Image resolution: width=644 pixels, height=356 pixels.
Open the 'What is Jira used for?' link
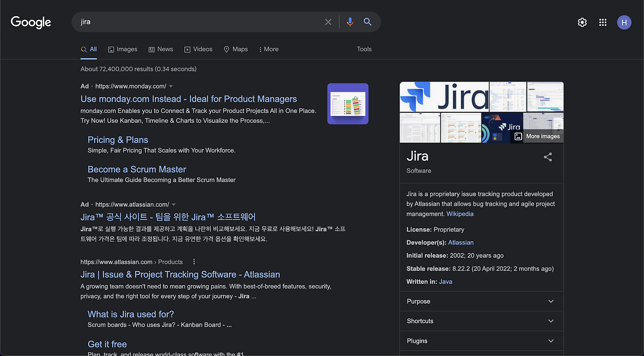click(131, 314)
